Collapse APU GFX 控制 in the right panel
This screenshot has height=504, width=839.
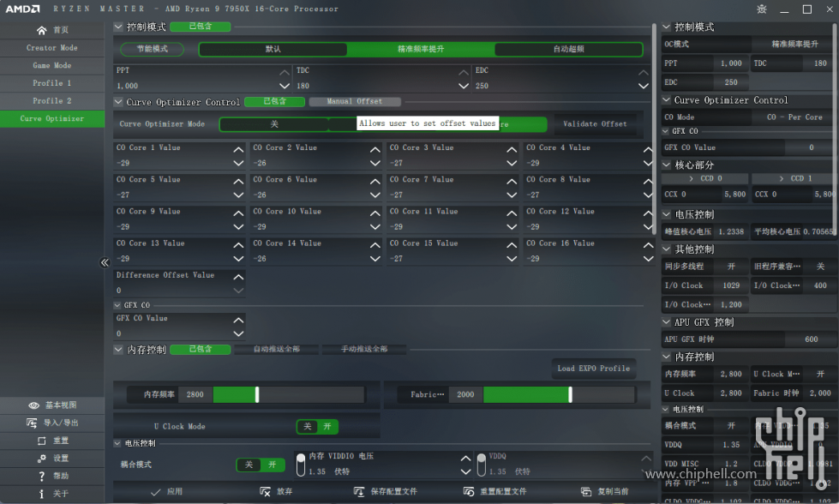[666, 322]
